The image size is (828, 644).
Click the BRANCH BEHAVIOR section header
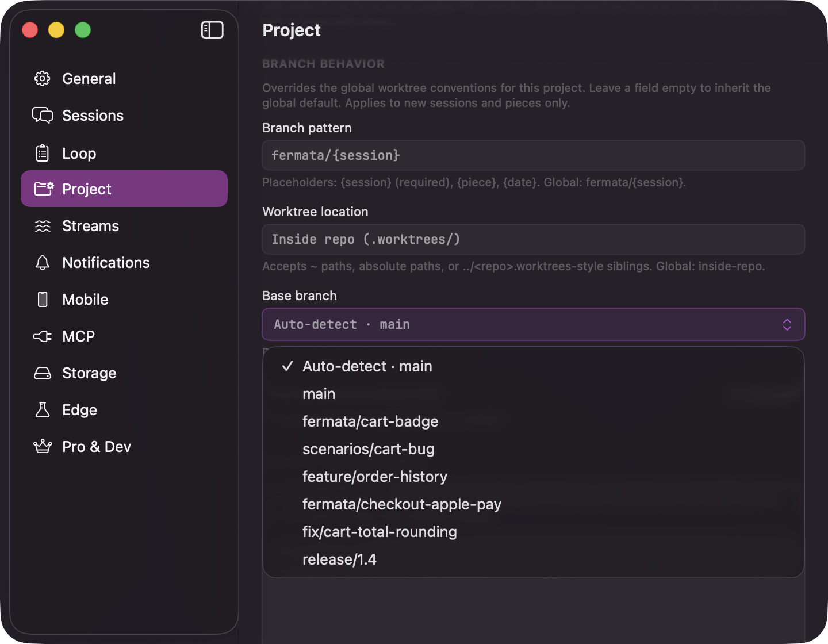[323, 64]
